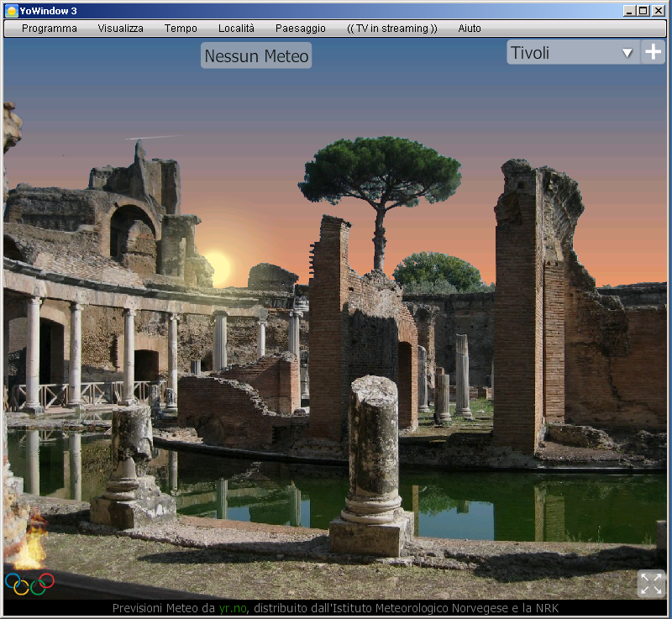The height and width of the screenshot is (619, 672).
Task: Open the Paesaggio menu
Action: point(301,29)
